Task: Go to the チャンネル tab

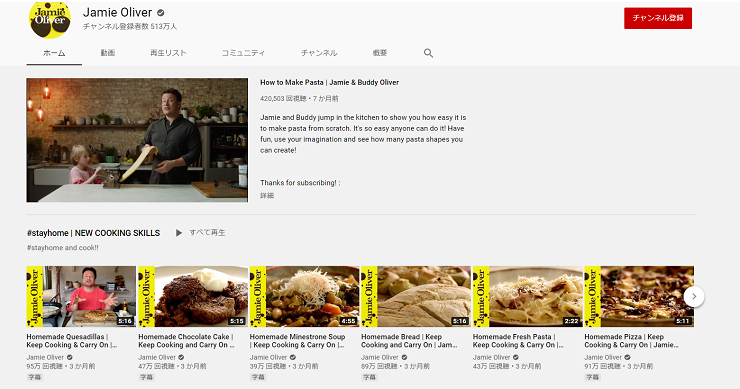Action: point(319,53)
